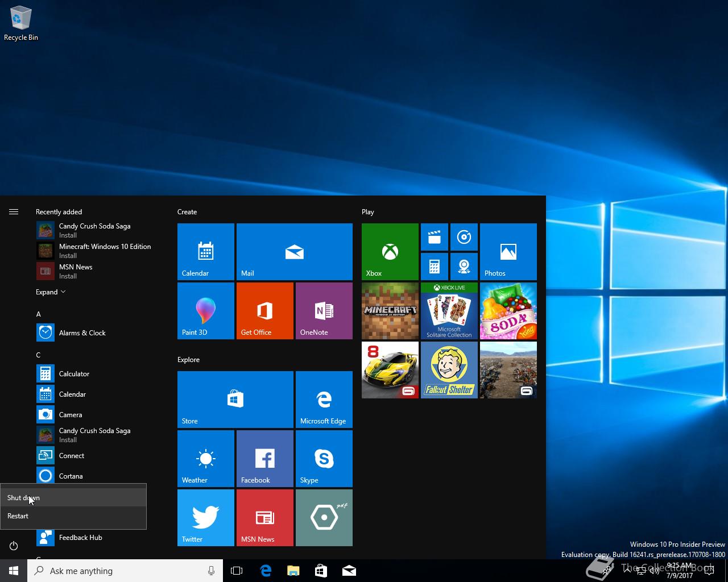This screenshot has height=582, width=728.
Task: Open Task View on the taskbar
Action: [237, 571]
